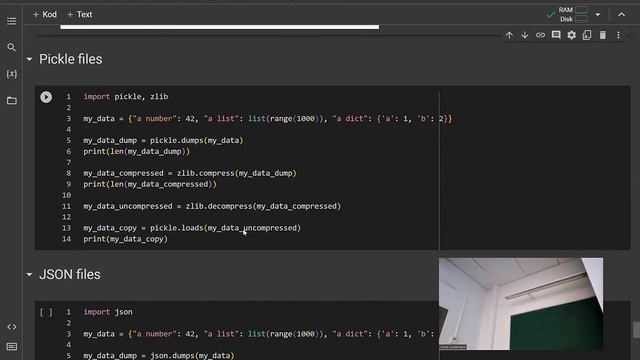Click the RAM Disk usage indicator
This screenshot has width=640, height=360.
point(573,14)
